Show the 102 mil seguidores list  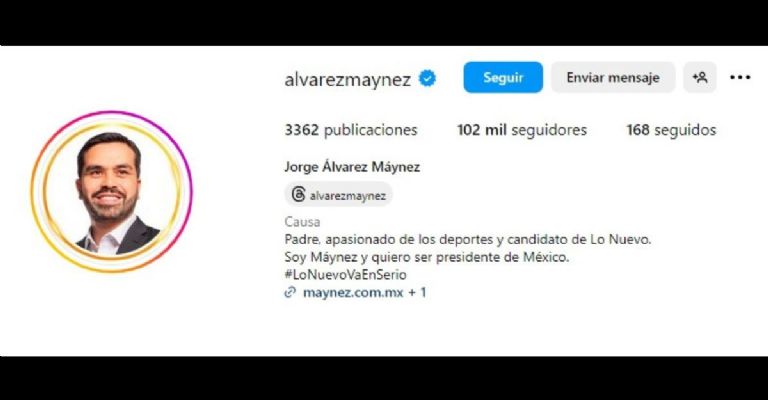pyautogui.click(x=522, y=130)
